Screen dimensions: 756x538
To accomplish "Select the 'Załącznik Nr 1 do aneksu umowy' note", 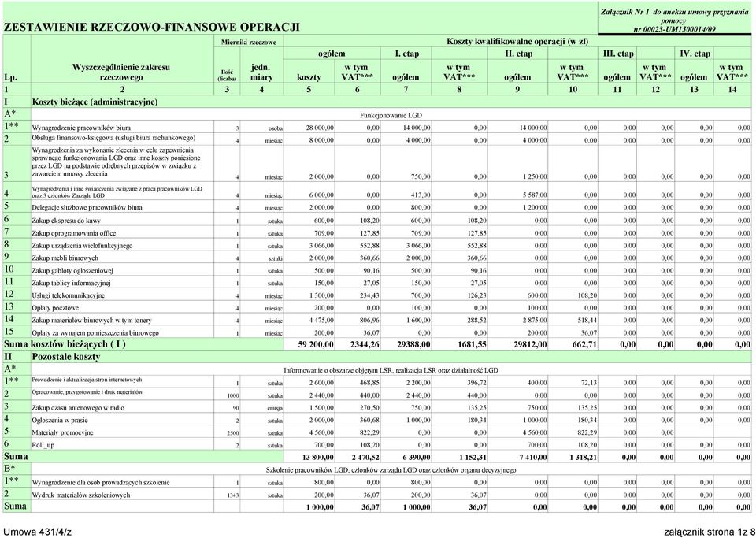I will pos(674,20).
